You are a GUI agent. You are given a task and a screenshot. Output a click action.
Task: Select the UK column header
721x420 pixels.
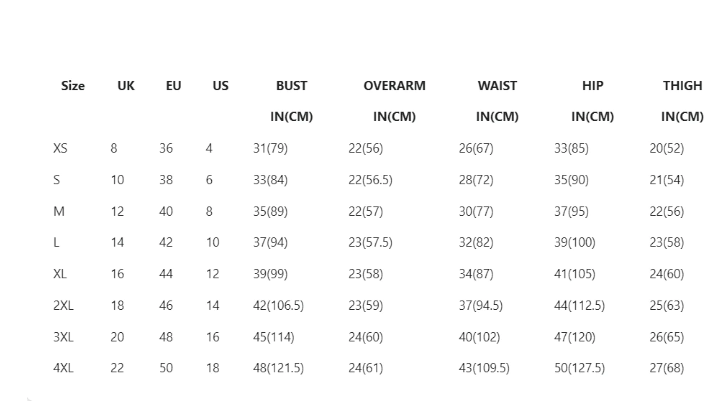pos(126,86)
